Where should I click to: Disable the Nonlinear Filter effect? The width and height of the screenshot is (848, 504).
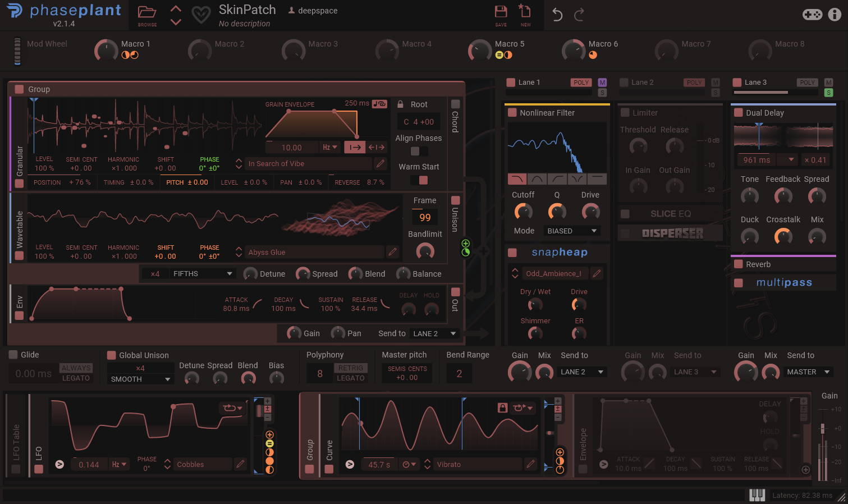[x=512, y=113]
